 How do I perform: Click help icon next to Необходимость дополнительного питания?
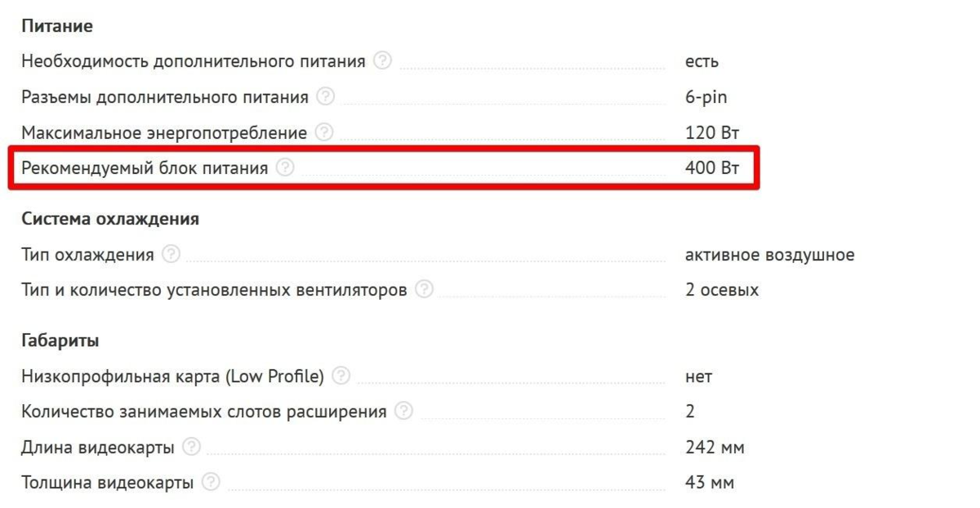point(382,61)
